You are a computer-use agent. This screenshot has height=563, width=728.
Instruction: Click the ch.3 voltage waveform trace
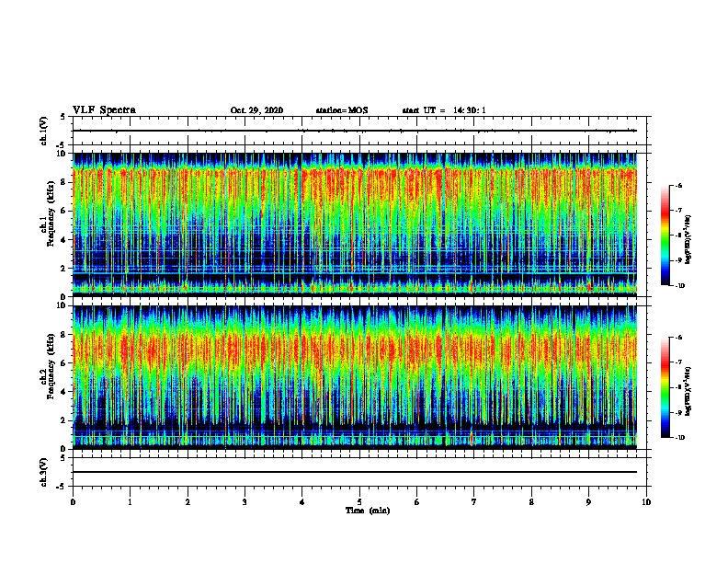point(355,472)
